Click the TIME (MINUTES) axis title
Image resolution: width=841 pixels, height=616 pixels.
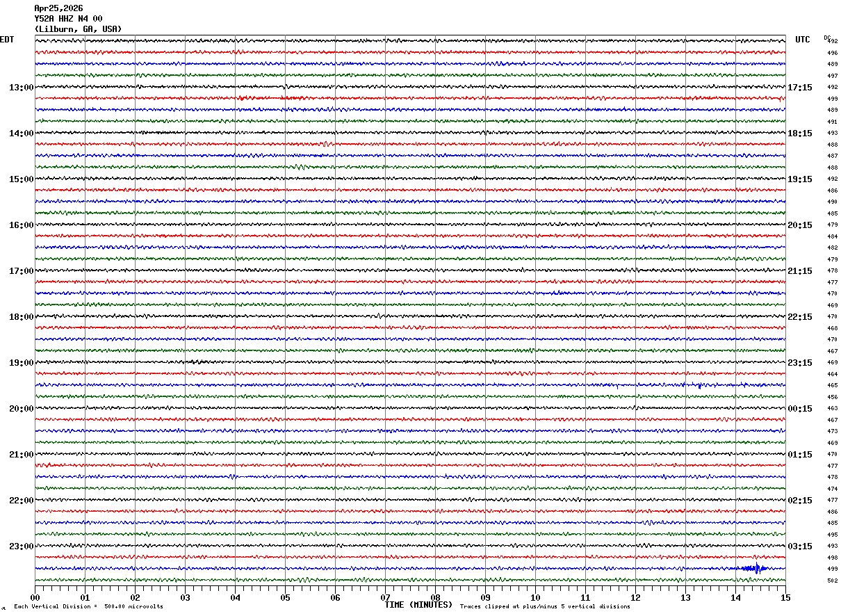click(418, 605)
